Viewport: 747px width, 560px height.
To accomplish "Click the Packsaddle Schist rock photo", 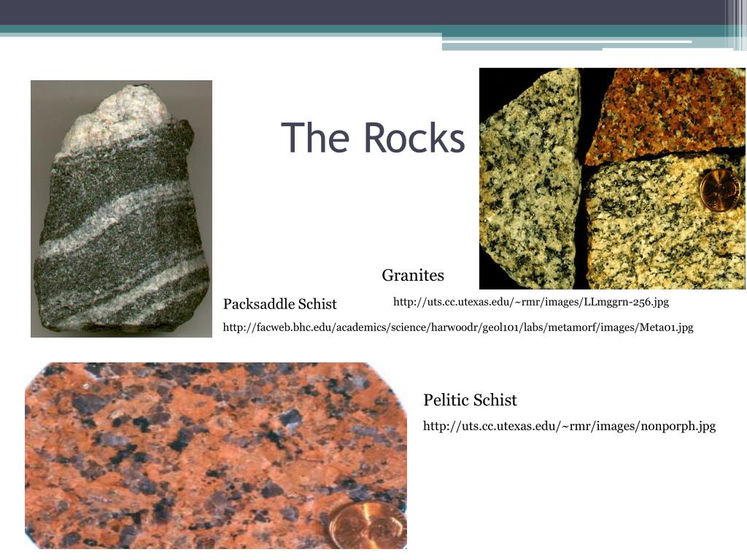I will pos(121,208).
